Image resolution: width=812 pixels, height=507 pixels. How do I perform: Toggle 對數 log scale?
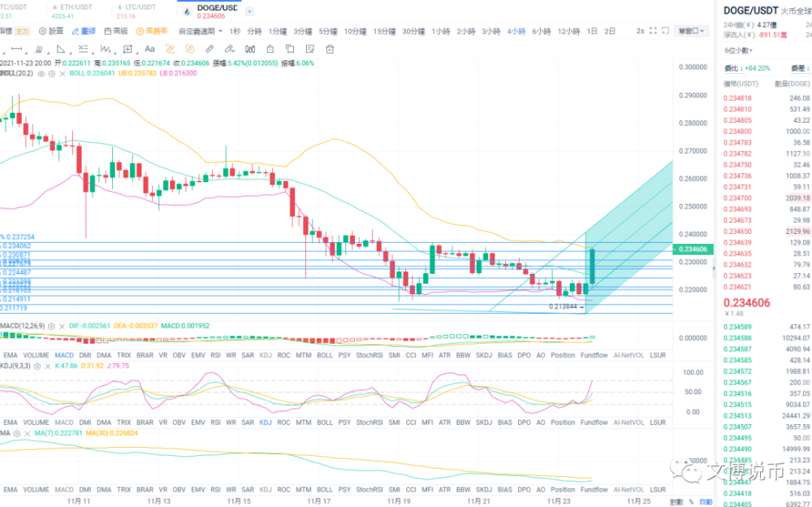(x=677, y=502)
